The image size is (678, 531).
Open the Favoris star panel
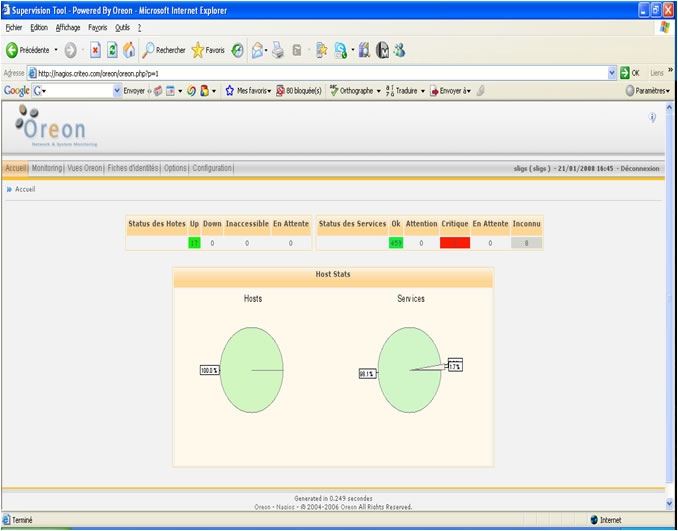(208, 49)
